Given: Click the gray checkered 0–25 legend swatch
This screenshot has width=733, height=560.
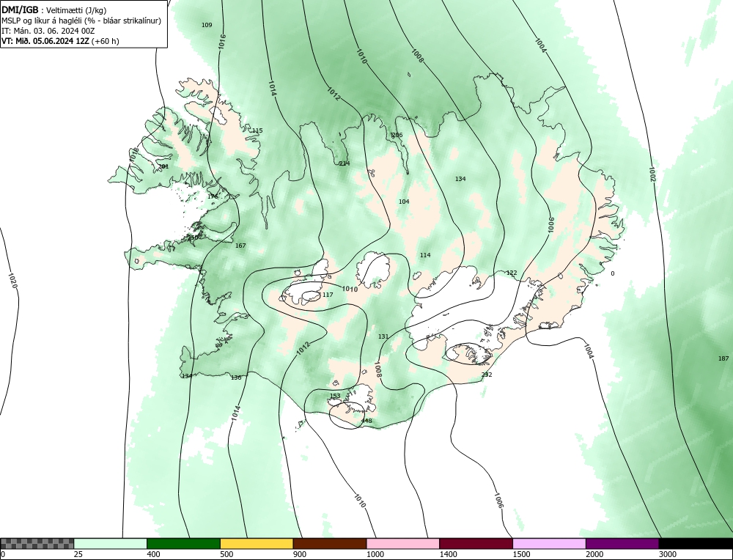Looking at the screenshot, I should pyautogui.click(x=37, y=543).
